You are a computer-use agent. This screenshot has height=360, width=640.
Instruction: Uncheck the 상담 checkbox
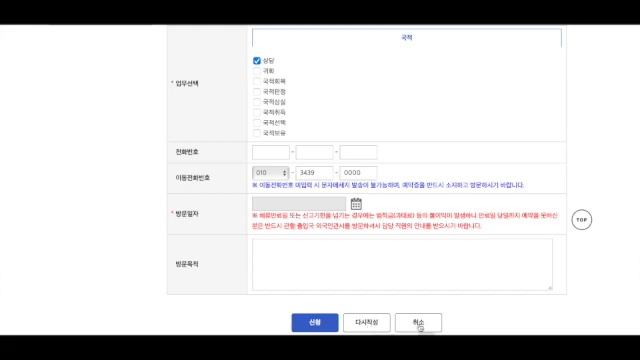click(257, 61)
